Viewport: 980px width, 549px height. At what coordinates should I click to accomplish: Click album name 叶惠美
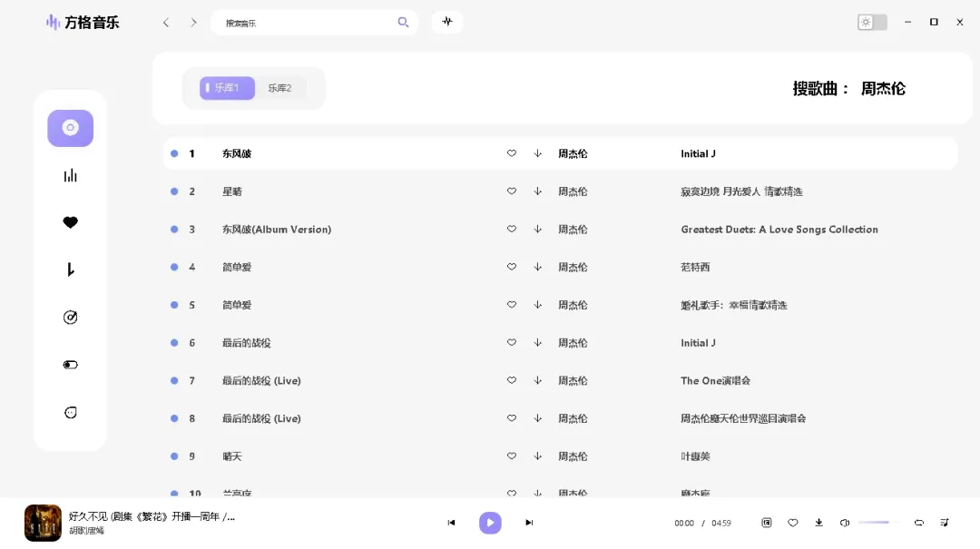click(695, 457)
